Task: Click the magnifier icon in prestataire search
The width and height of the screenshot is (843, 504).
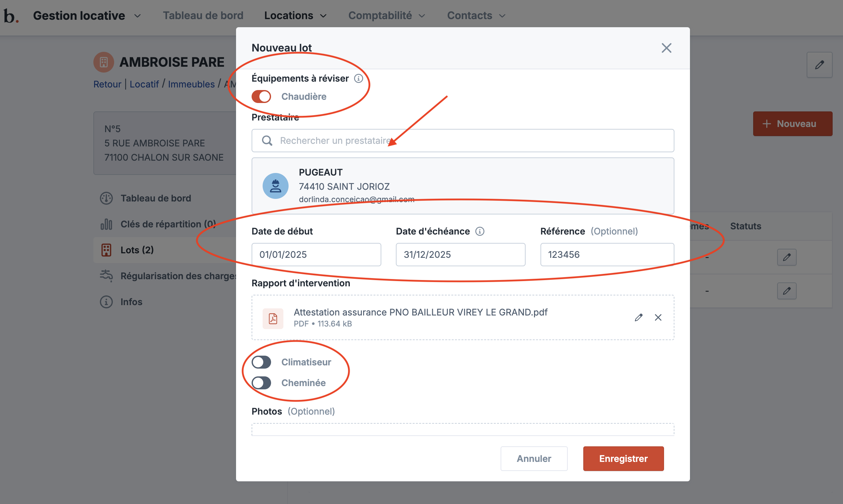Action: point(267,141)
